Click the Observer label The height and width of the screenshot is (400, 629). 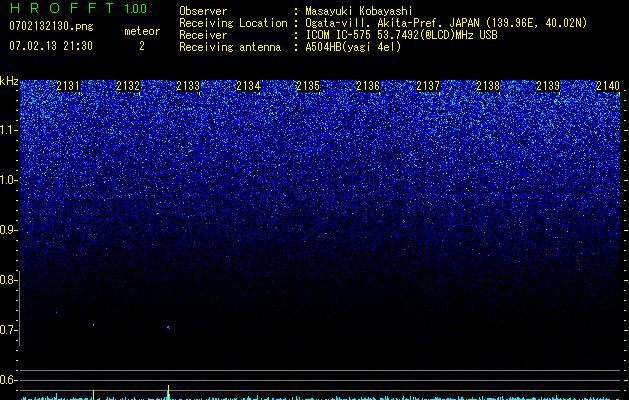tap(203, 11)
